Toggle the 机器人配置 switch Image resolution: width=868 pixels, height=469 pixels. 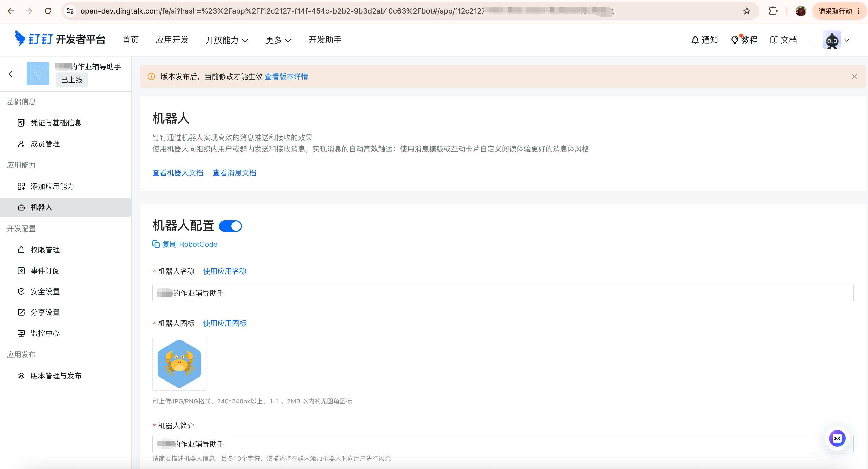coord(230,226)
